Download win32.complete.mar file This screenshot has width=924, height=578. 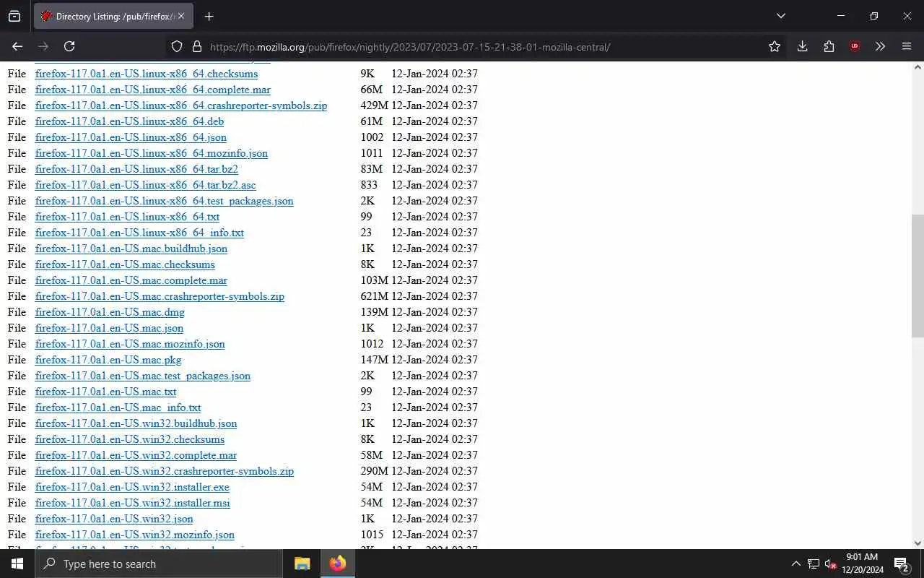click(x=136, y=455)
